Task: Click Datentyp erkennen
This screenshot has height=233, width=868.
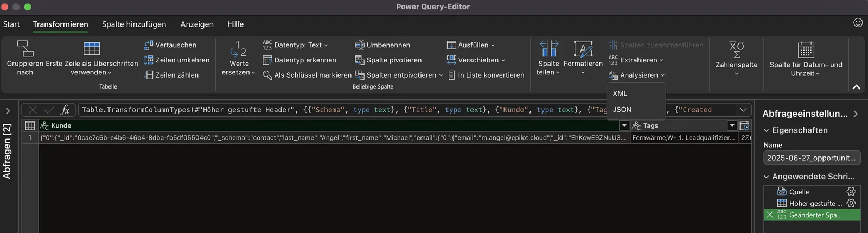Action: [299, 60]
